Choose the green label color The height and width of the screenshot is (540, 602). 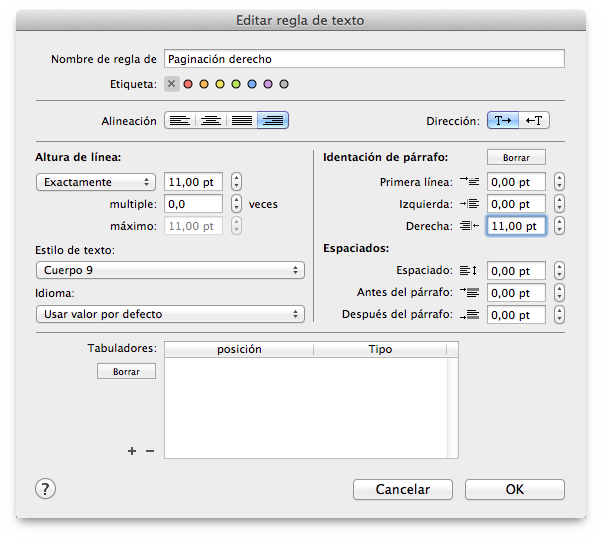pyautogui.click(x=236, y=84)
